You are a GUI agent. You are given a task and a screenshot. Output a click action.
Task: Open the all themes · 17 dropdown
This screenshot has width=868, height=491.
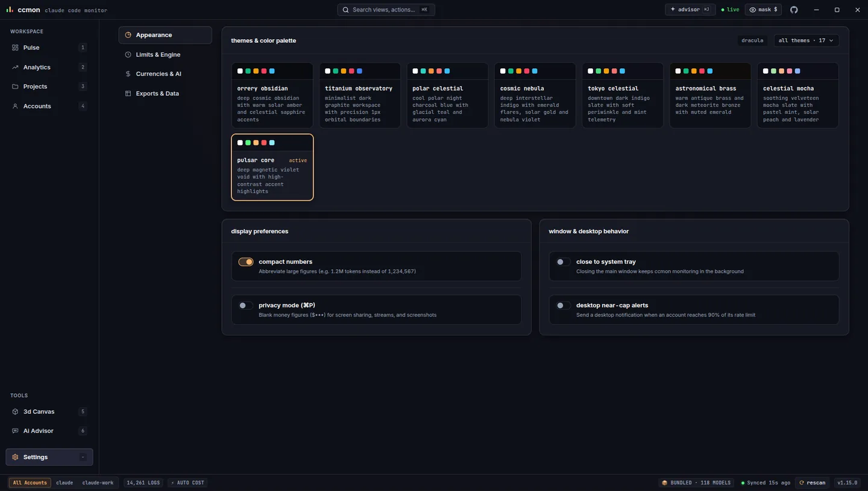click(x=807, y=40)
